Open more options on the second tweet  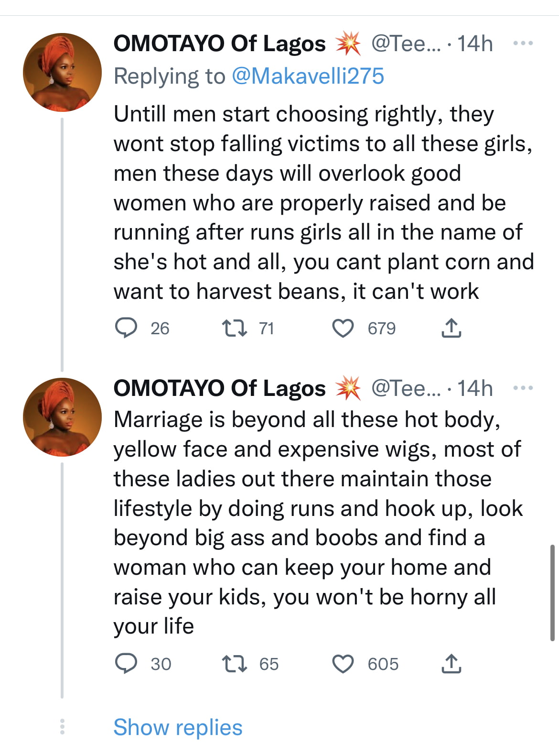(523, 388)
